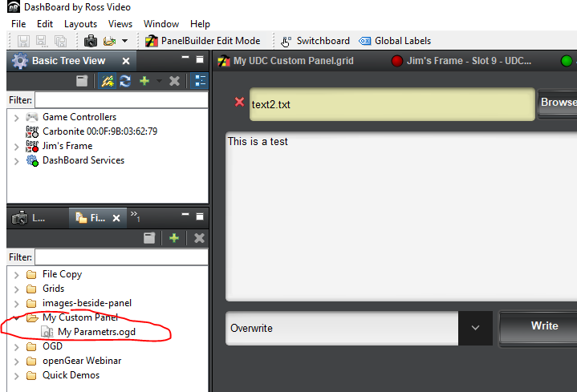Click the open-folder layout icon in toolbar
This screenshot has width=577, height=392.
click(110, 41)
